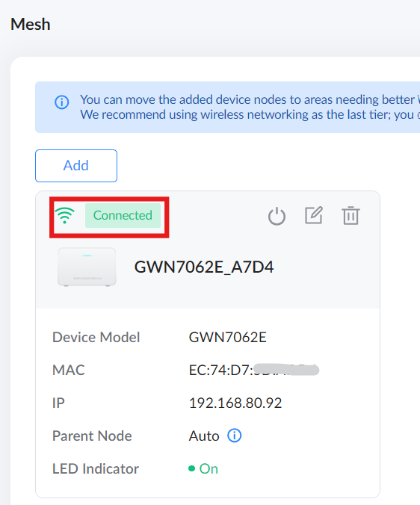Click the LED Indicator label
The height and width of the screenshot is (505, 420).
[96, 468]
